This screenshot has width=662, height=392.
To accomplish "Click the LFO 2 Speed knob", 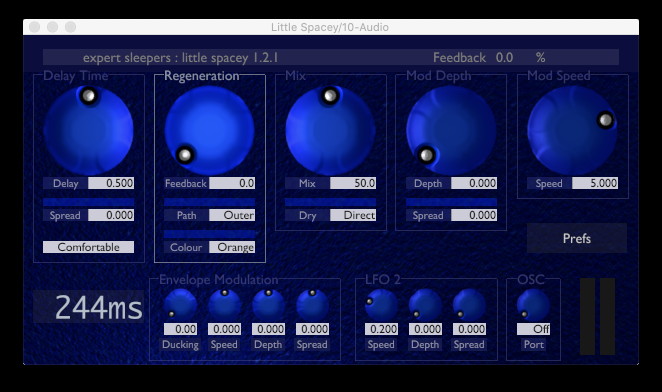I will tap(381, 305).
